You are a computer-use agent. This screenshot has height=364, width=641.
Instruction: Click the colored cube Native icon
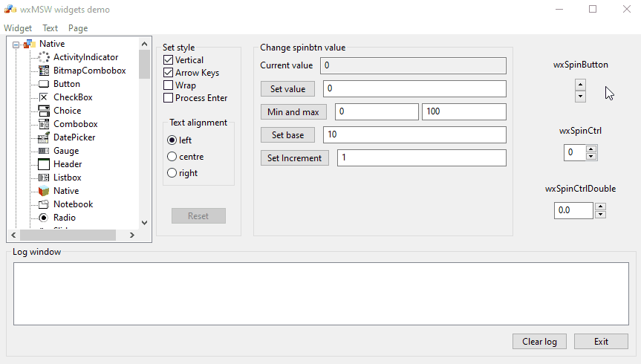click(x=44, y=191)
